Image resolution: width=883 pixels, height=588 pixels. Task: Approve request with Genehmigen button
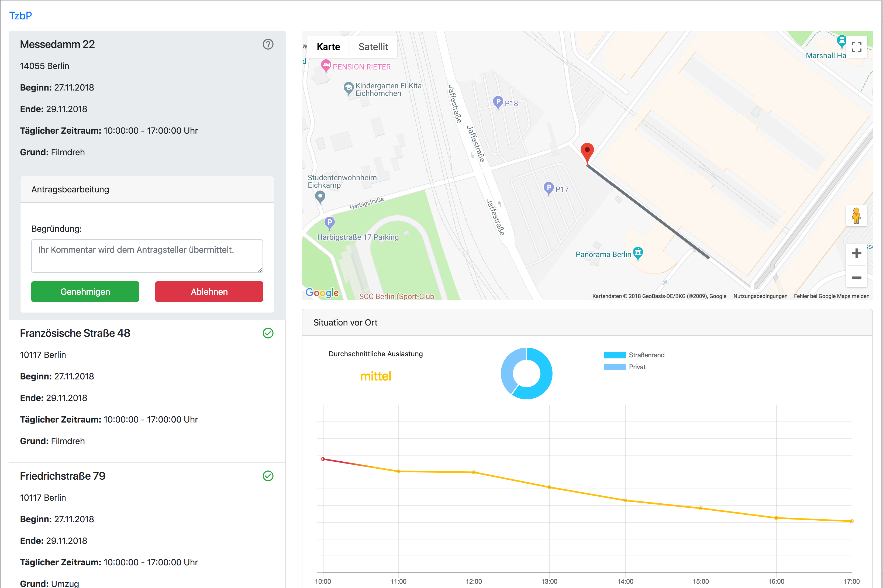[x=85, y=291]
